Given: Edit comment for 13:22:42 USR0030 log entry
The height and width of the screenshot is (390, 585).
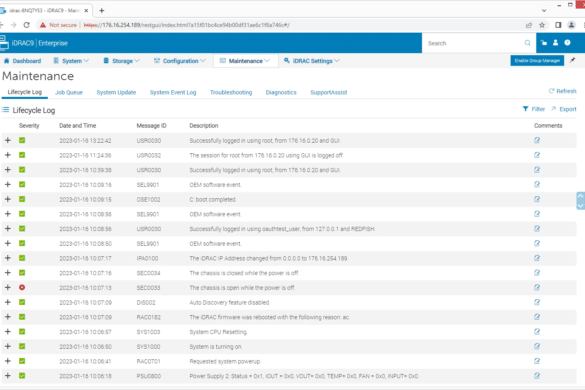Looking at the screenshot, I should (x=537, y=140).
